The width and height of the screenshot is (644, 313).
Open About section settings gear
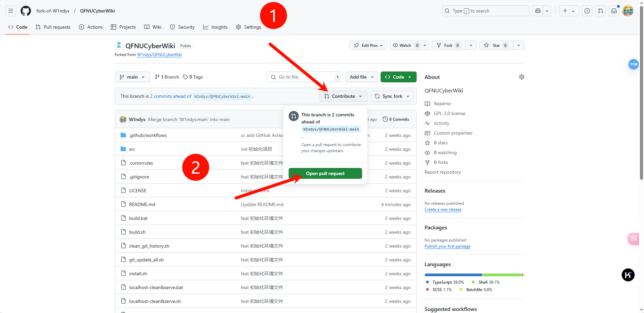click(x=522, y=77)
